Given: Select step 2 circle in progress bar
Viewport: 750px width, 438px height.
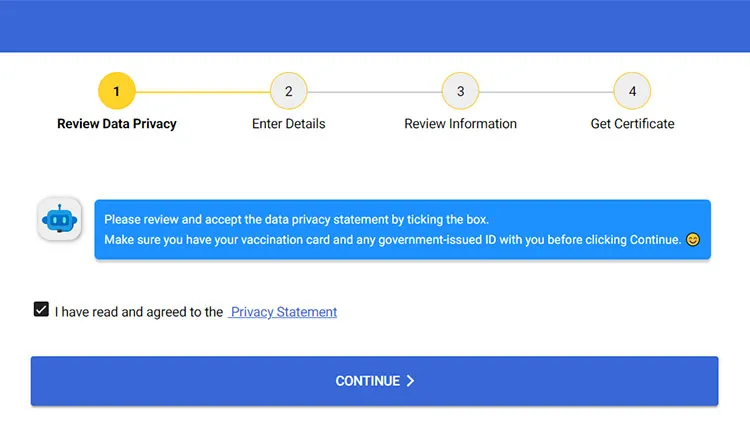Looking at the screenshot, I should 288,91.
